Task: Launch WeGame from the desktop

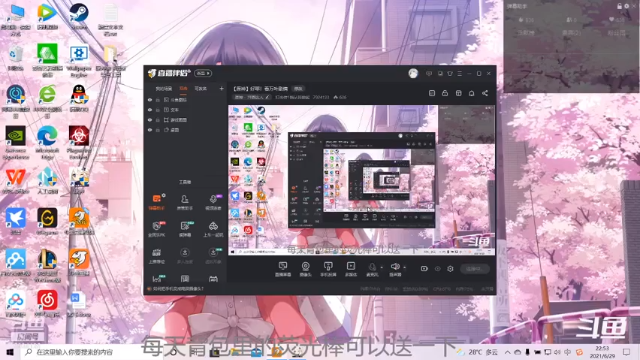Action: [47, 222]
